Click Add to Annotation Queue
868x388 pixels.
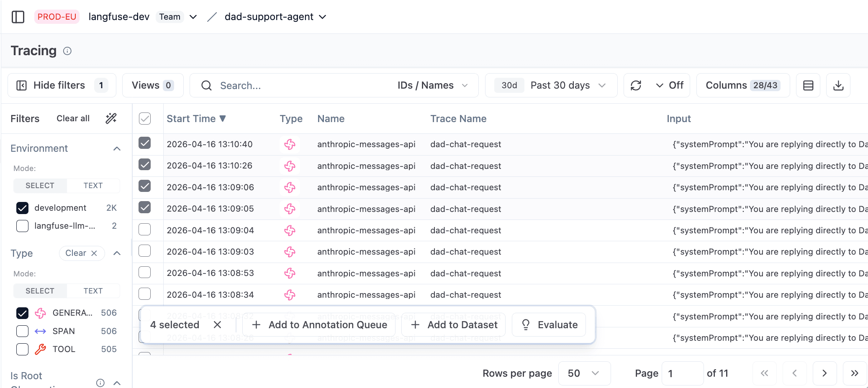point(320,325)
